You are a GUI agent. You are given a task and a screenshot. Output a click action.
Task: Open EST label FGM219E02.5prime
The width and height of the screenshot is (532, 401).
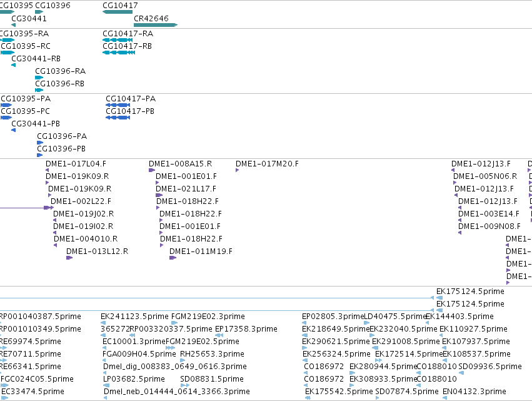202,341
